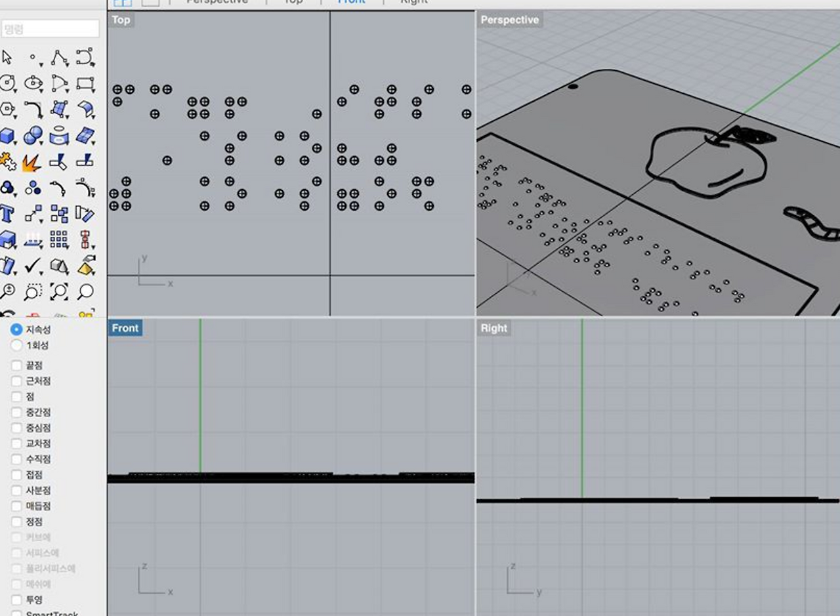840x616 pixels.
Task: Pick the control point Curve tool
Action: tap(85, 58)
